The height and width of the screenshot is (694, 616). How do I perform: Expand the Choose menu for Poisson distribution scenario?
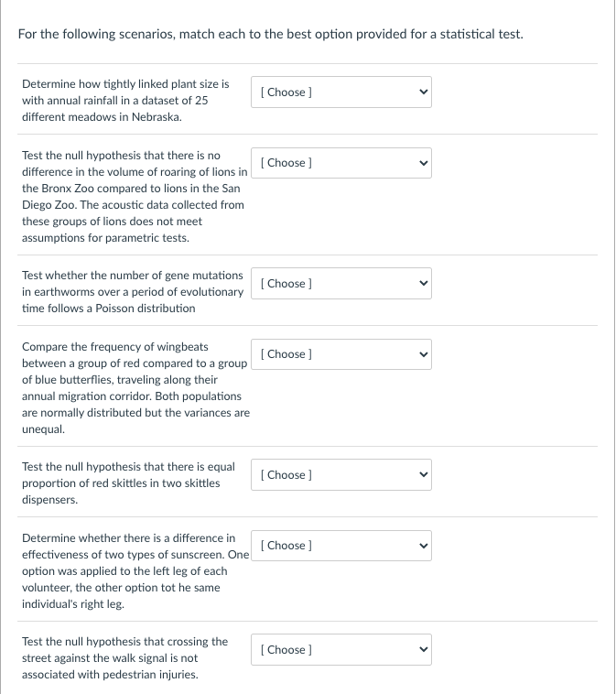(341, 283)
